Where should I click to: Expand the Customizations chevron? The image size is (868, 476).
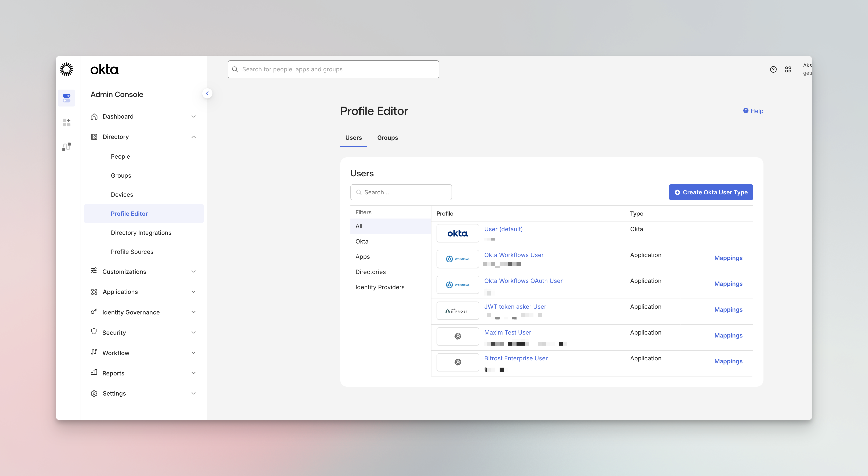click(x=193, y=271)
